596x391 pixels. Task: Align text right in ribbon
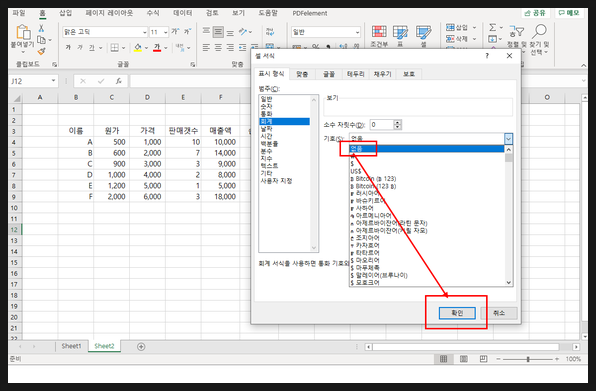(x=230, y=47)
